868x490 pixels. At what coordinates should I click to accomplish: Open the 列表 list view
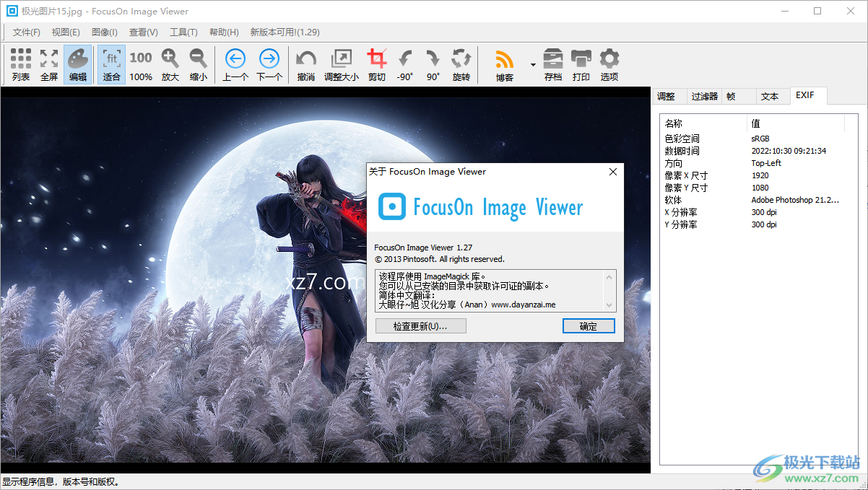(21, 65)
